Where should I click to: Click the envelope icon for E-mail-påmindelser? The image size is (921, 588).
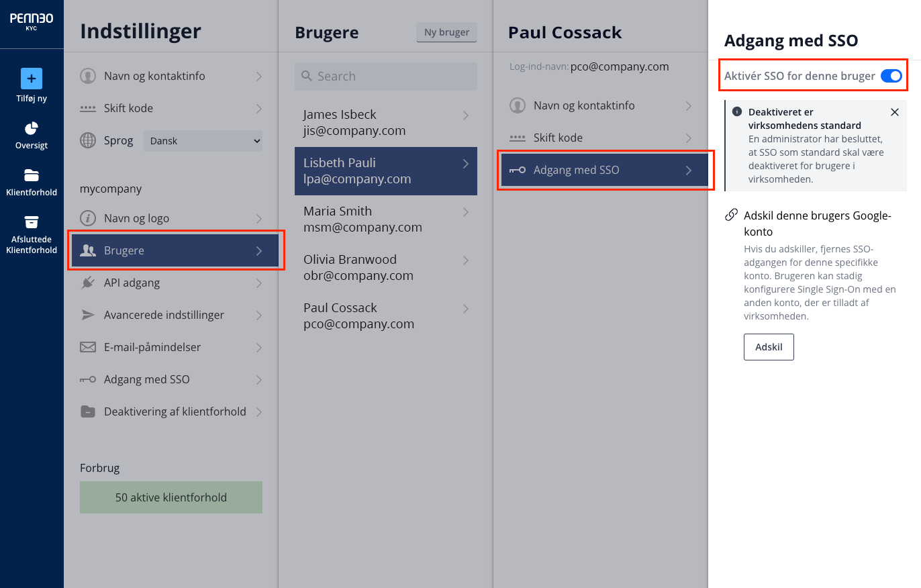88,347
